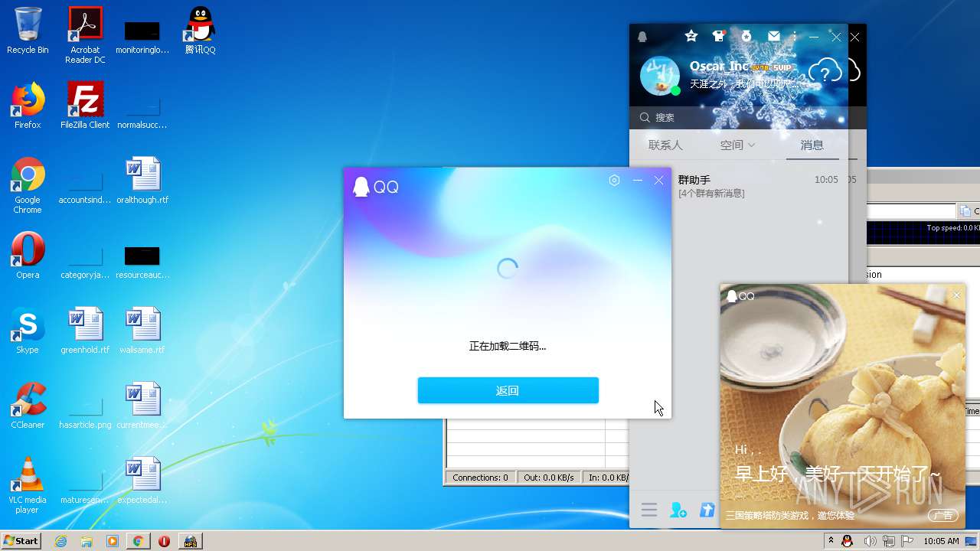Open settings gear in QQ login dialog

pyautogui.click(x=614, y=181)
